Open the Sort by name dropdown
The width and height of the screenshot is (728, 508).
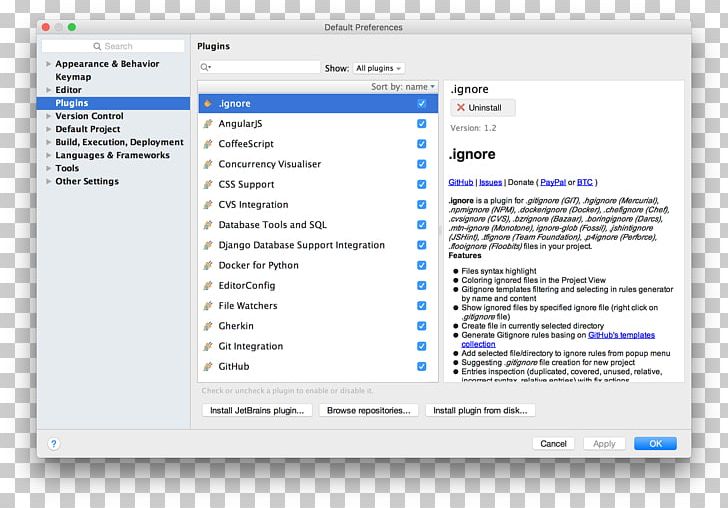(x=403, y=87)
